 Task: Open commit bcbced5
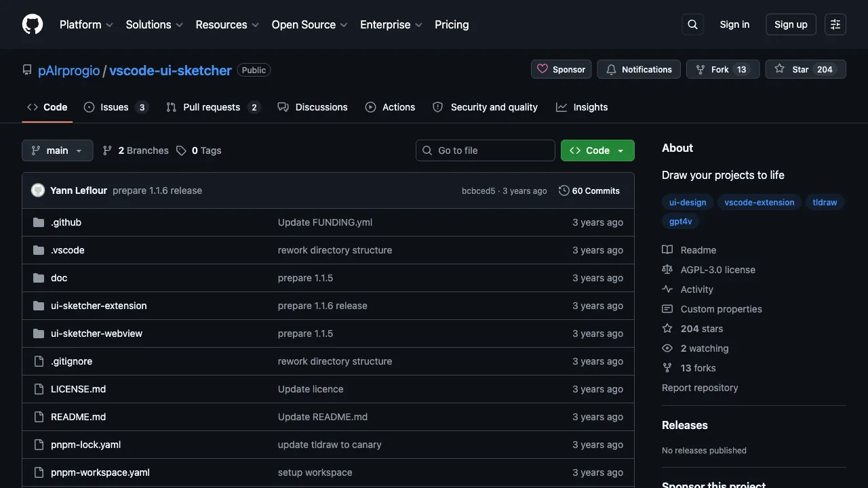pos(479,191)
